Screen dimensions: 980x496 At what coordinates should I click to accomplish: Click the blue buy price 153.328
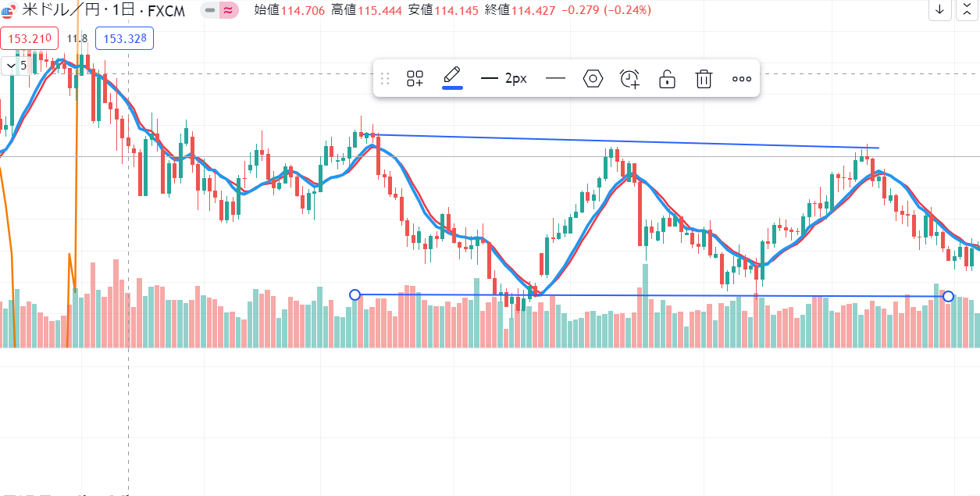(125, 38)
